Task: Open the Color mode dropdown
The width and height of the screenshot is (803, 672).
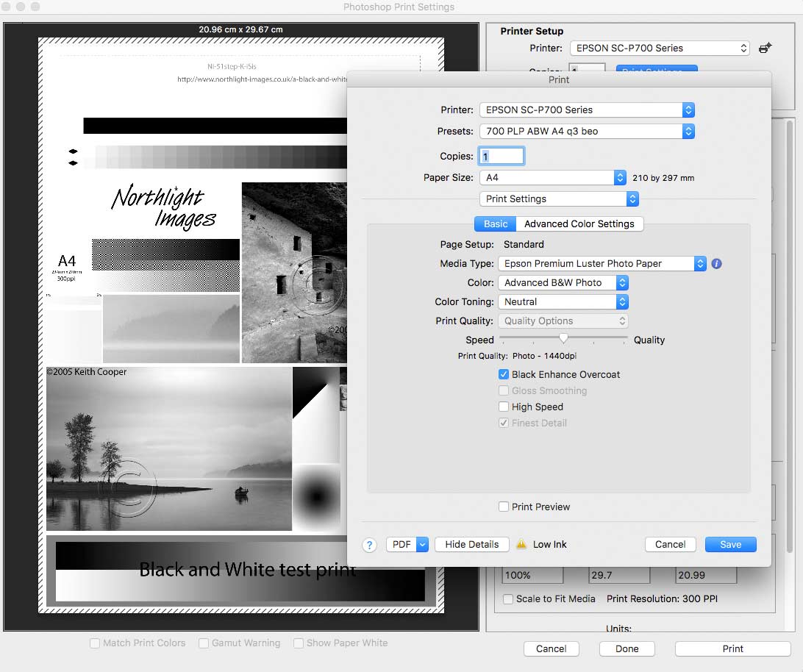Action: (x=563, y=283)
